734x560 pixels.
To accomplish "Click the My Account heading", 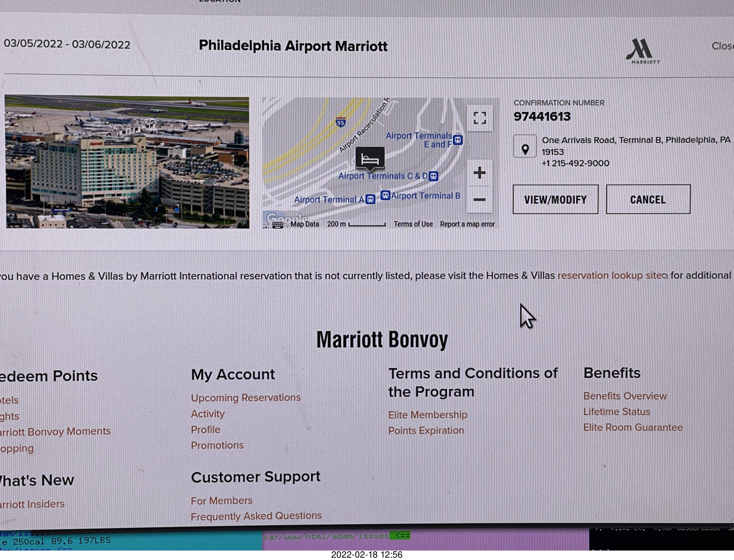I will click(233, 374).
